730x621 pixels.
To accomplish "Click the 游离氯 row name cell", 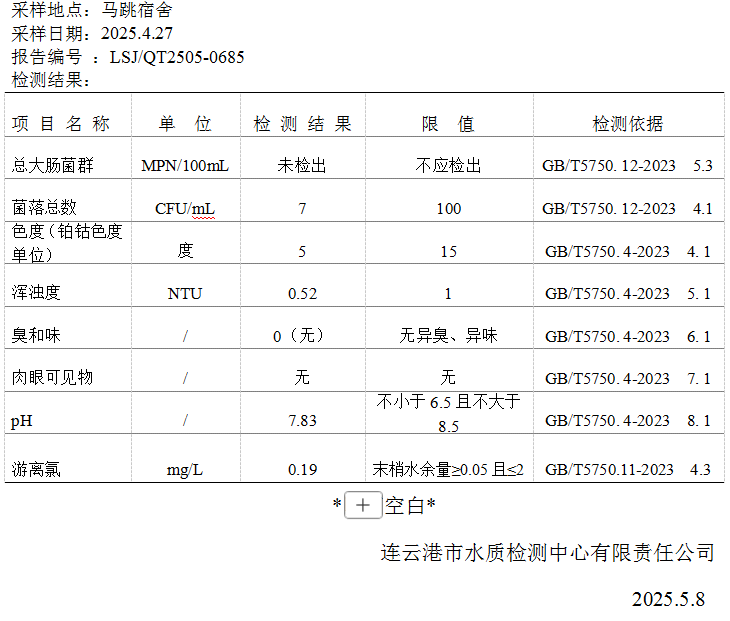I will [36, 469].
